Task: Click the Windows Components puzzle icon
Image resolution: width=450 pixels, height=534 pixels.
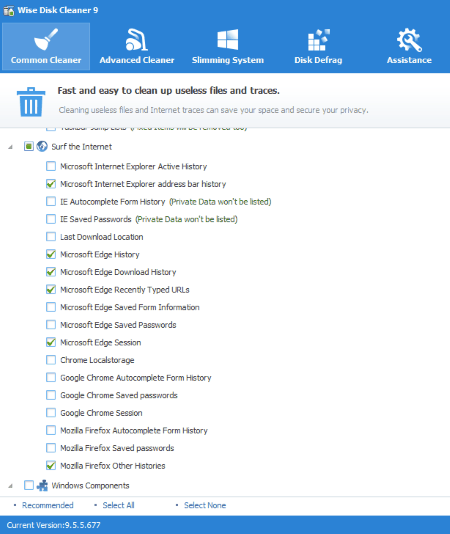Action: click(42, 485)
